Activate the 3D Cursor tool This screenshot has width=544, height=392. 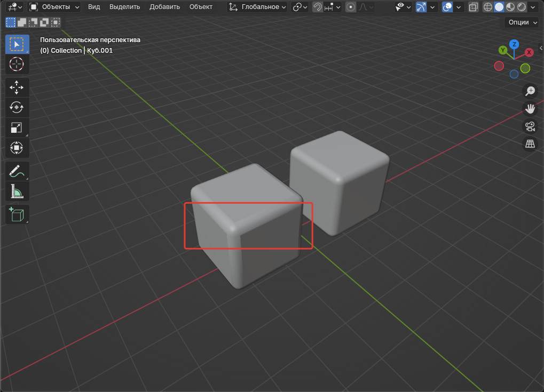[x=17, y=64]
